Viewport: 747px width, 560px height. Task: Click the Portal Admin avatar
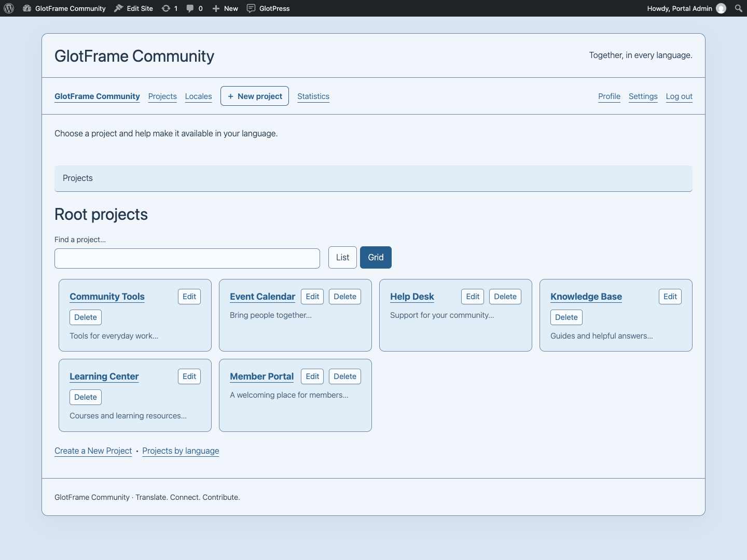pos(721,8)
